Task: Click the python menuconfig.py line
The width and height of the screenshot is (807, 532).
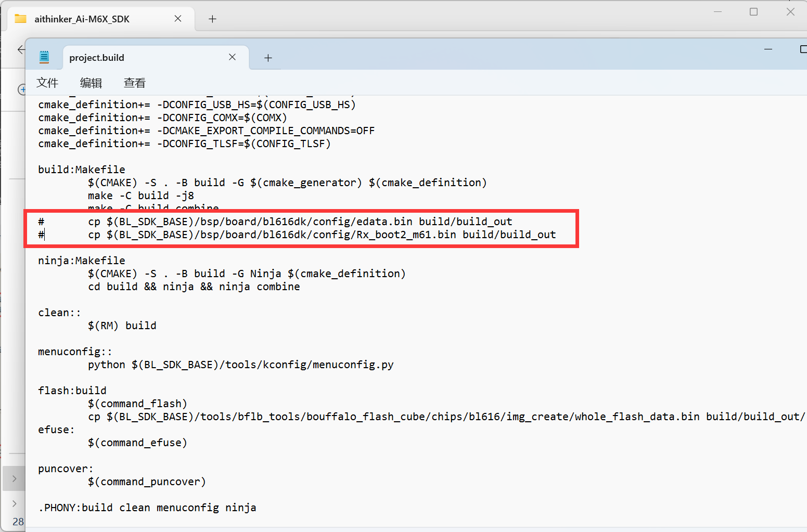Action: click(241, 365)
